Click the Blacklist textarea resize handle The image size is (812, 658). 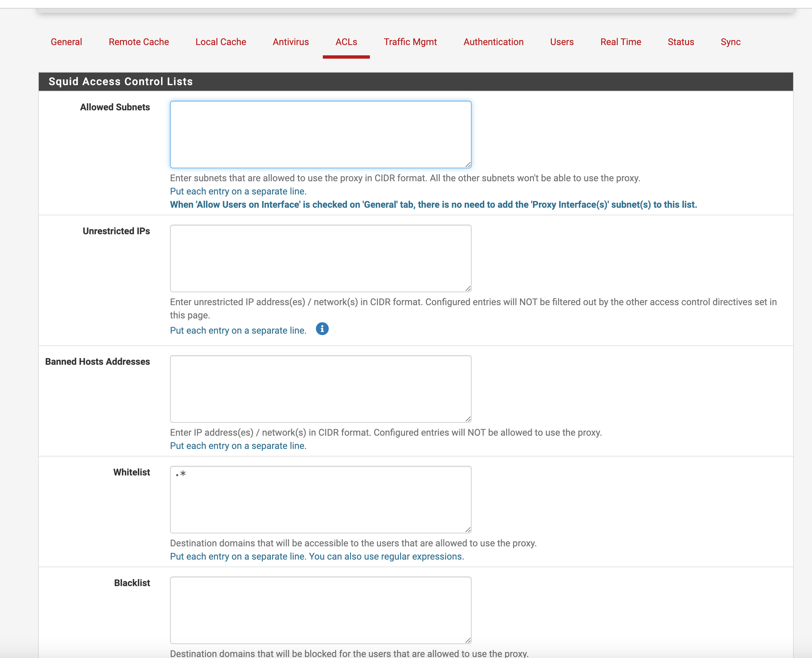tap(468, 640)
